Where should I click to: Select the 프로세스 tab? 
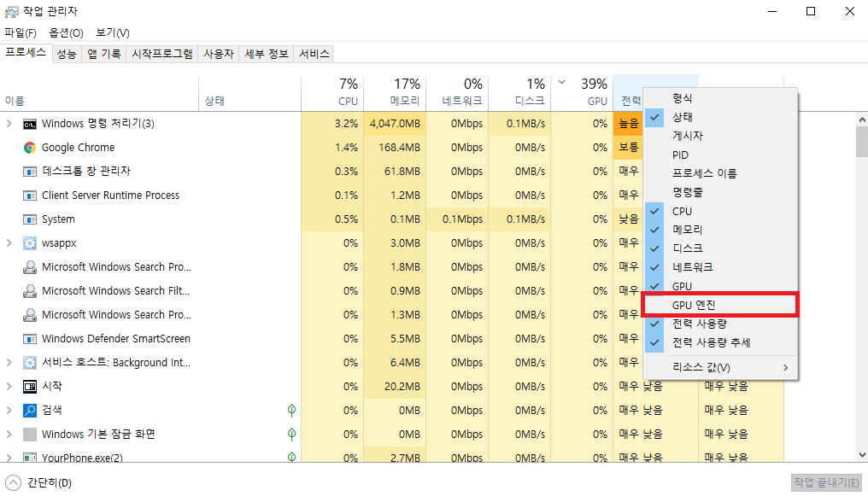click(26, 53)
